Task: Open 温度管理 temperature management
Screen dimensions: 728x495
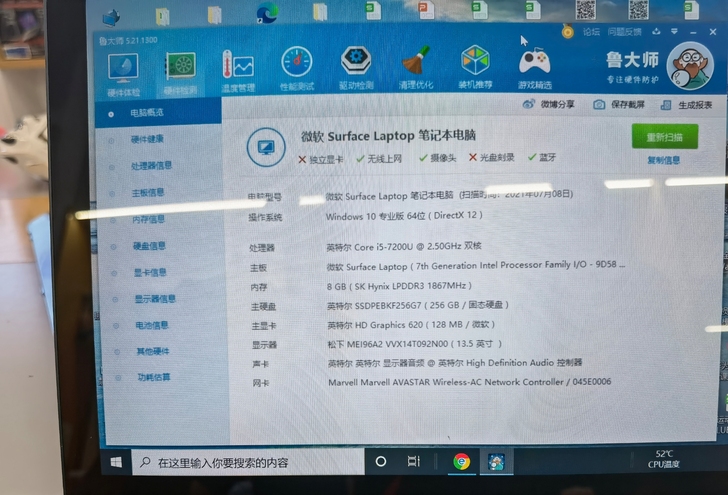Action: click(238, 71)
